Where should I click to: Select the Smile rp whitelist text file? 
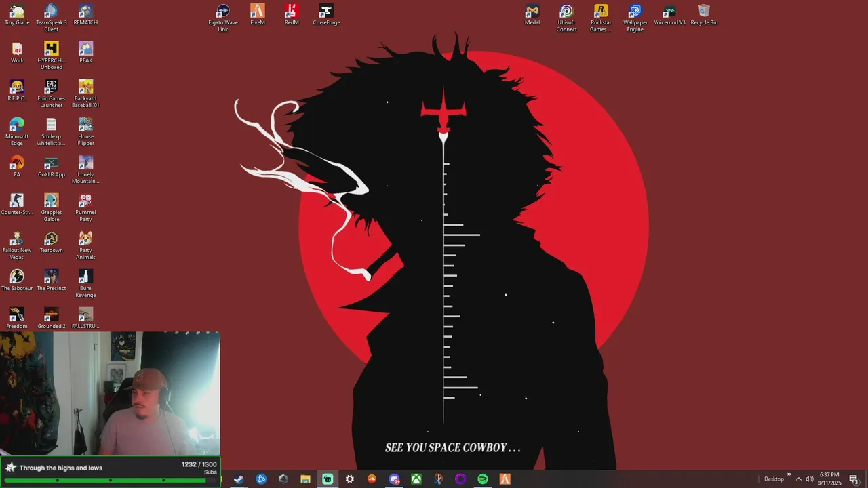(52, 131)
